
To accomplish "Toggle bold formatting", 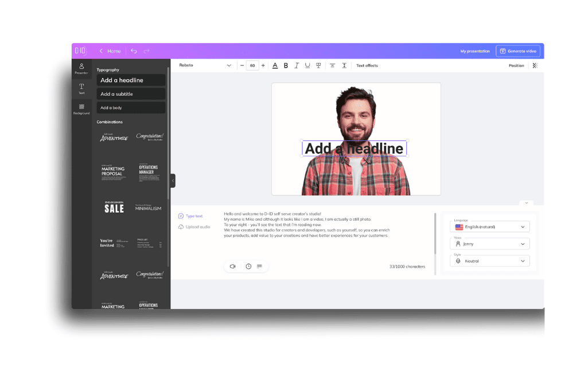I will (286, 65).
